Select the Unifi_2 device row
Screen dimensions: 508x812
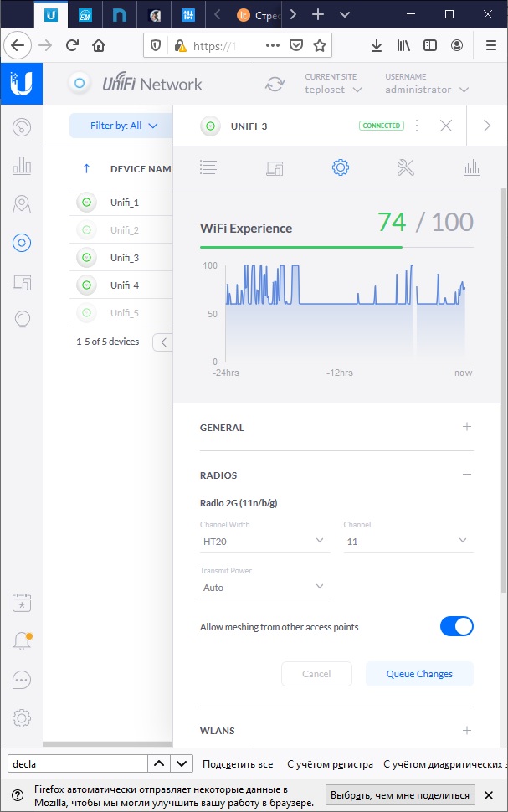pos(121,229)
